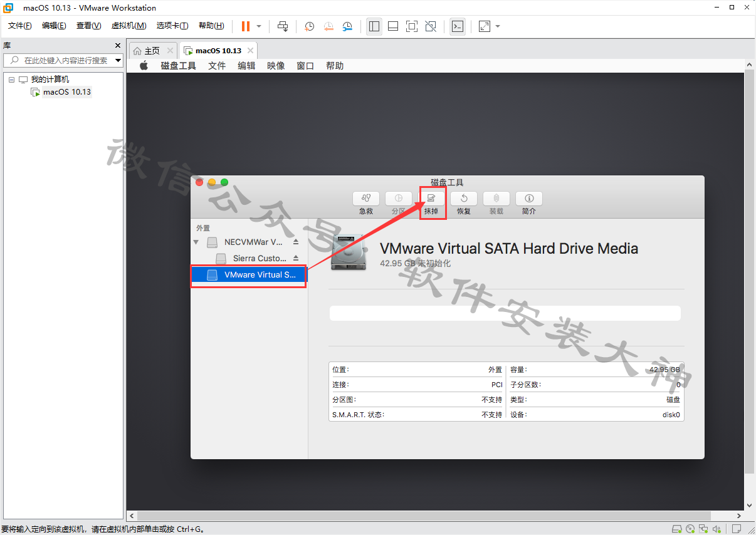Click the large hard drive image

[x=349, y=253]
